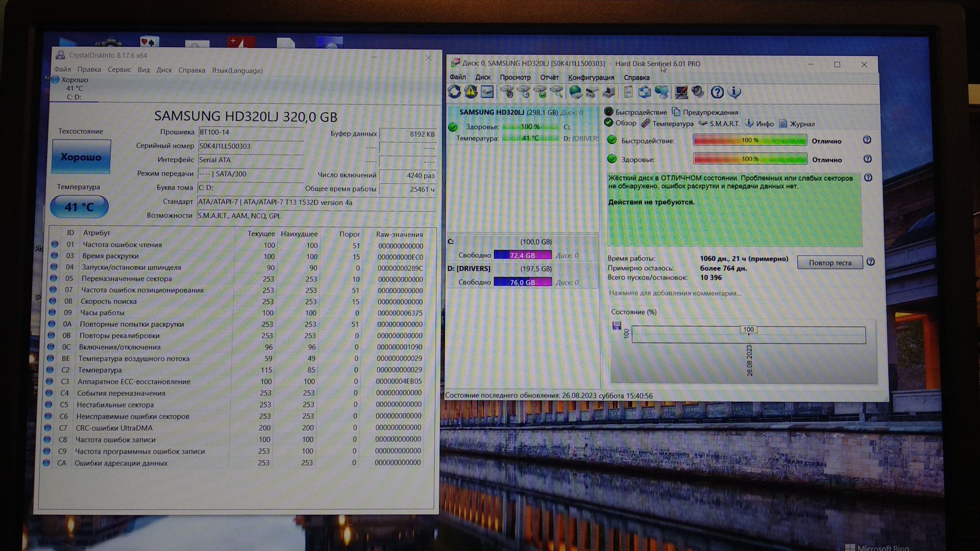Screen dimensions: 980x551
Task: Click the help icon beside Быстродействие bar
Action: (x=867, y=140)
